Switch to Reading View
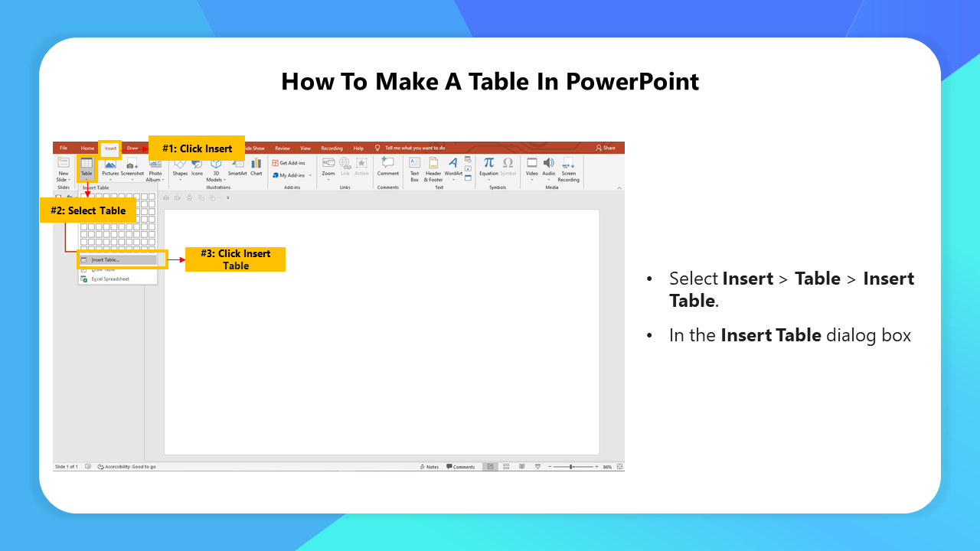This screenshot has width=980, height=551. 522,467
